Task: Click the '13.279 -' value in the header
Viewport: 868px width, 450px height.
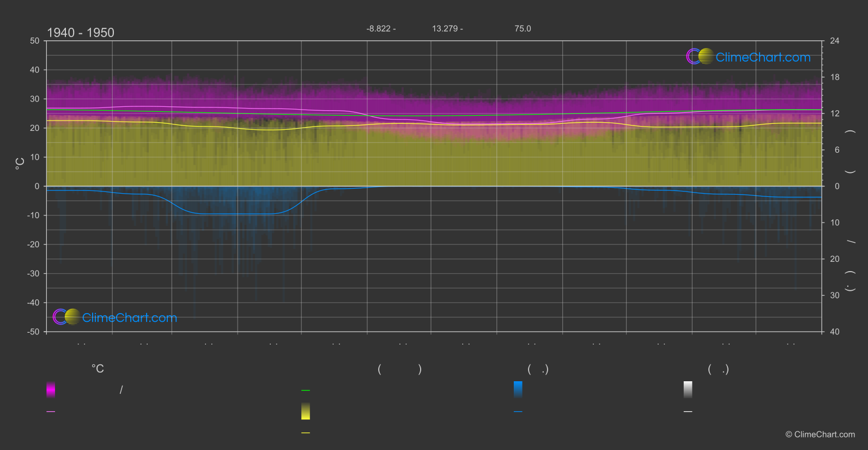Action: point(447,28)
